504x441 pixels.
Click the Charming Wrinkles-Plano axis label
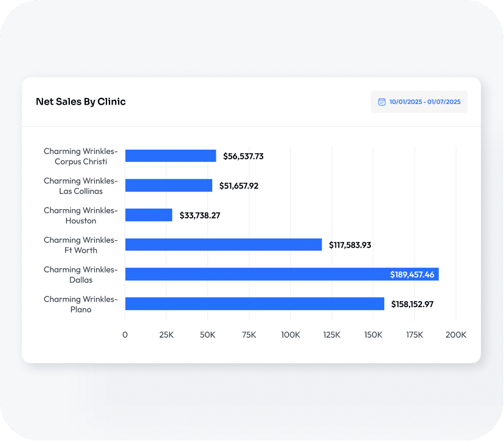80,304
